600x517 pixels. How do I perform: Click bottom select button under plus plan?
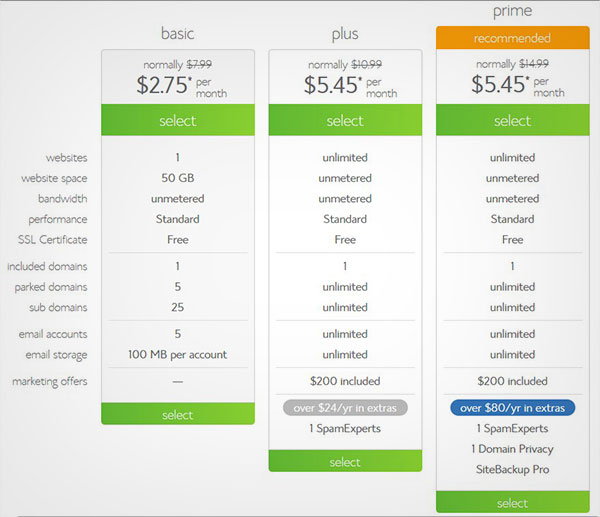[345, 461]
